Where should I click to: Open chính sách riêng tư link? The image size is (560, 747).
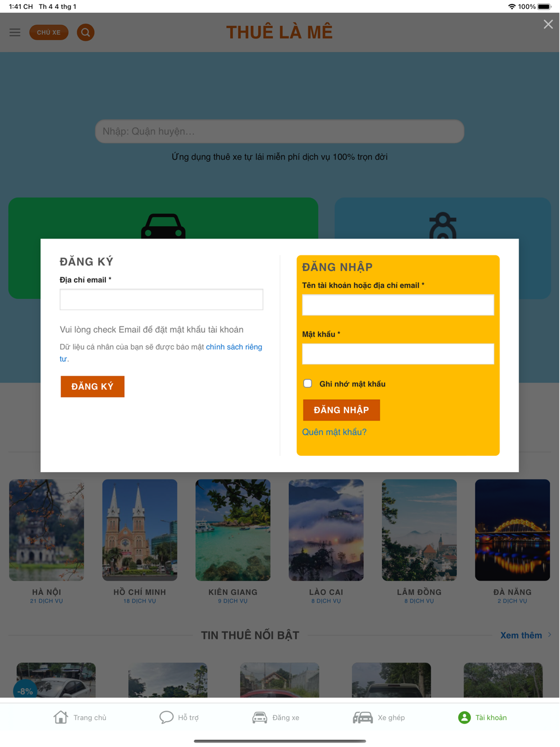pyautogui.click(x=161, y=353)
